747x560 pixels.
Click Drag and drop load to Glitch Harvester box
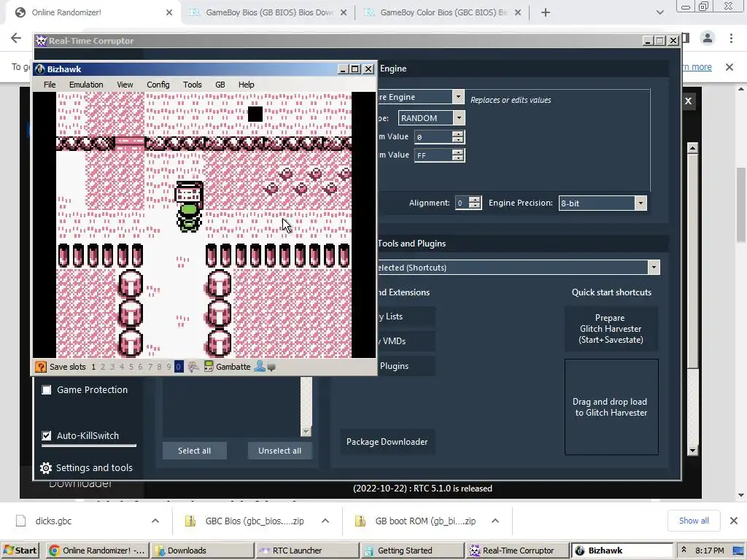pos(611,407)
